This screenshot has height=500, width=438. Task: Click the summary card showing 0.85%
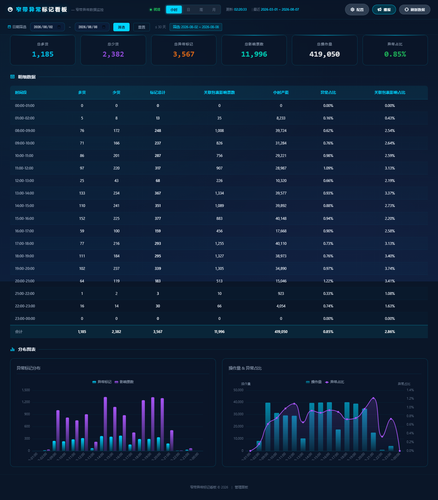395,50
